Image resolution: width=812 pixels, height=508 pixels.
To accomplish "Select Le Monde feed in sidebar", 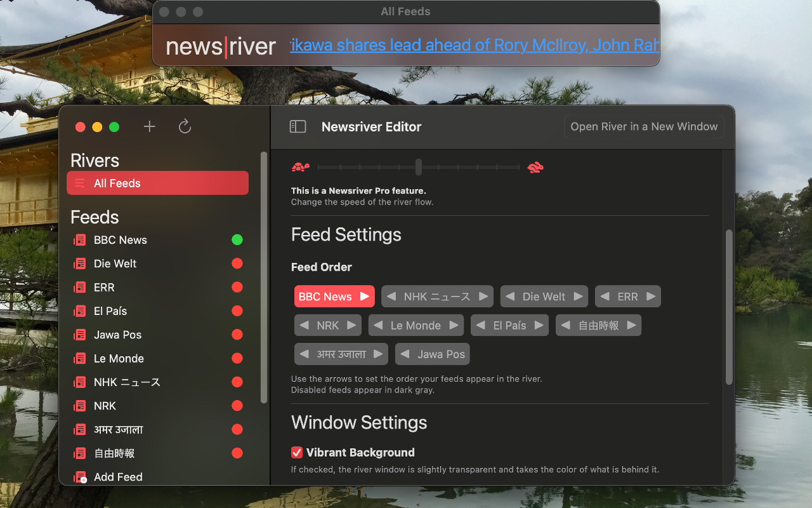I will [157, 358].
